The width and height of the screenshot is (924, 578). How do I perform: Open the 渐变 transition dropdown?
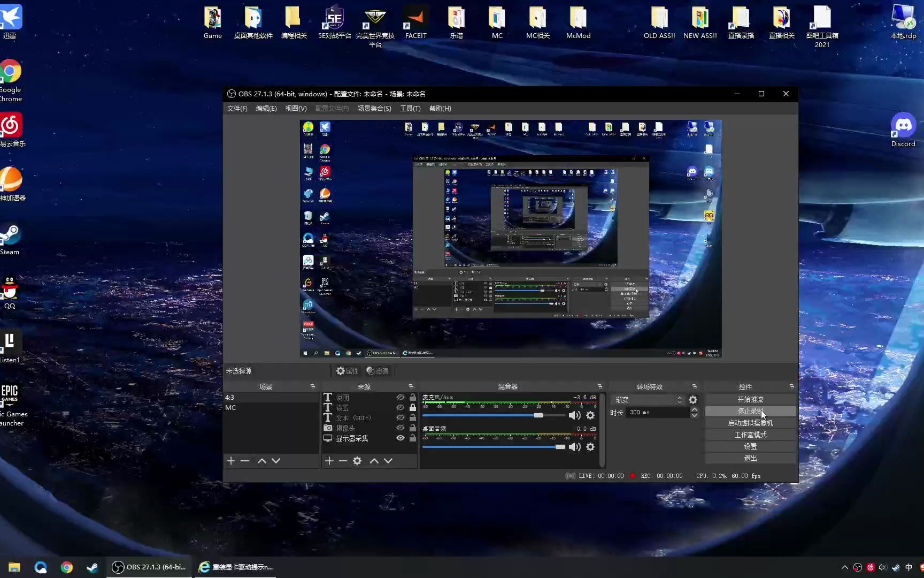(648, 400)
